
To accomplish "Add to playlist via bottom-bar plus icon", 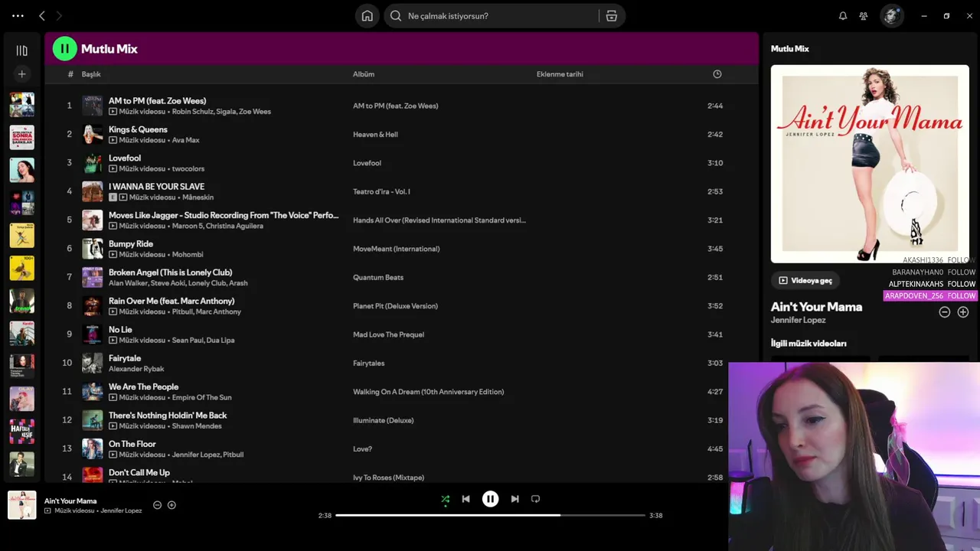I will (171, 505).
